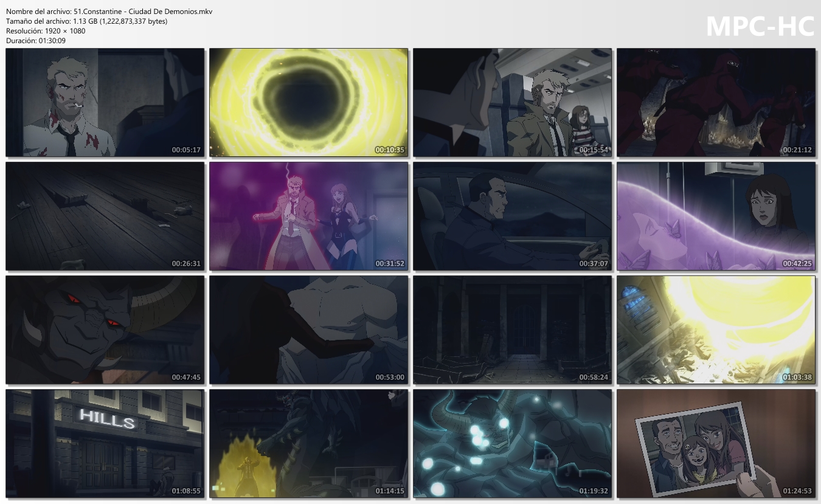
Task: Select the red figures thumbnail at 00:21:12
Action: (x=716, y=103)
